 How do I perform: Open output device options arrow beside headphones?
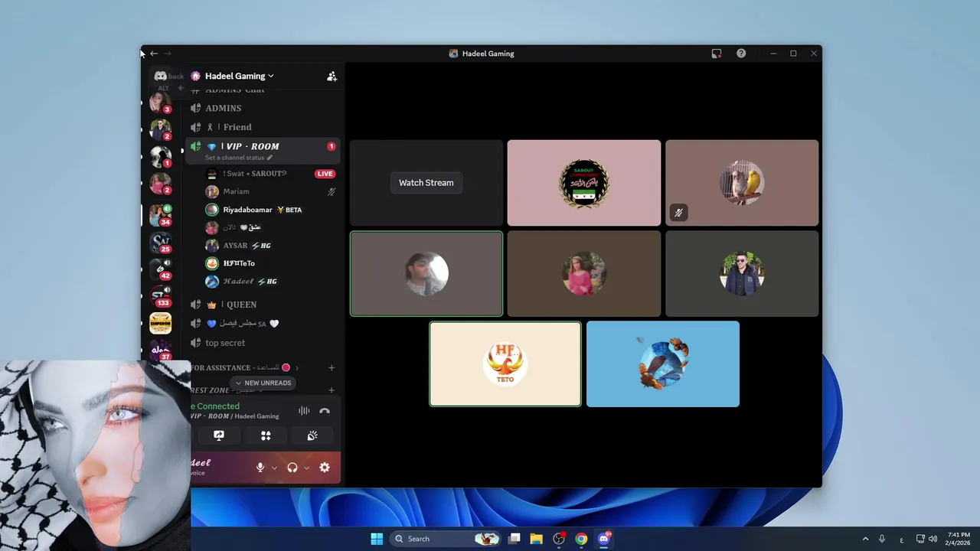(306, 468)
